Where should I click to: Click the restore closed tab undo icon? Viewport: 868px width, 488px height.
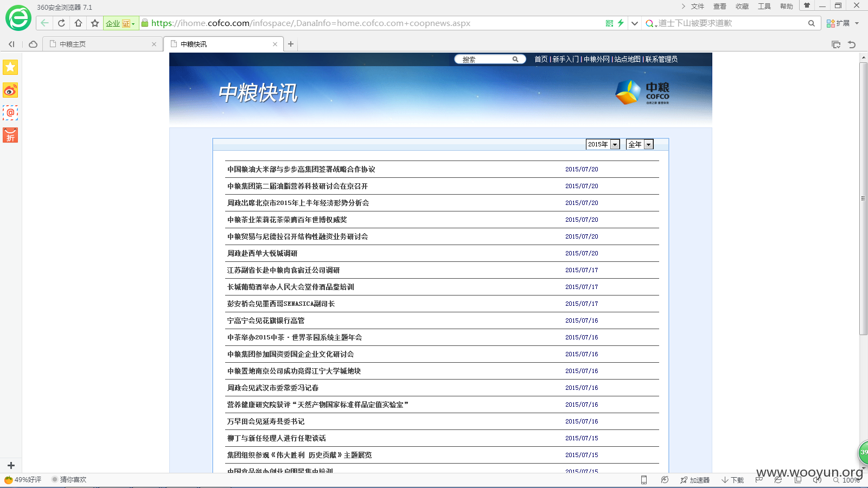coord(852,44)
